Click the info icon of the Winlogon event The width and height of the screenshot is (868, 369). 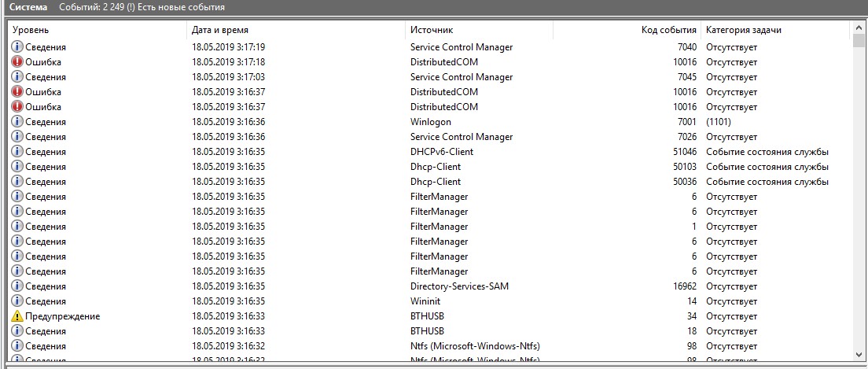click(18, 122)
